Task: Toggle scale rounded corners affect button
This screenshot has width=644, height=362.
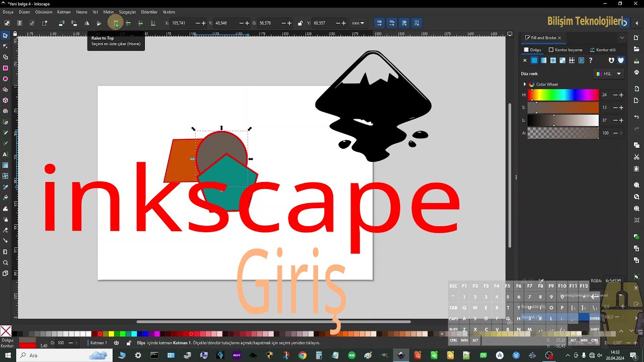Action: click(x=392, y=23)
